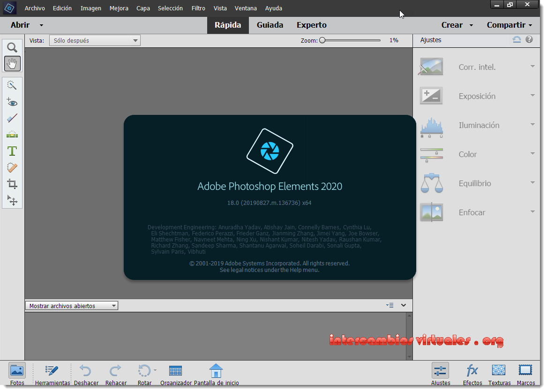
Task: Expand the Iluminación adjustment
Action: tap(532, 124)
